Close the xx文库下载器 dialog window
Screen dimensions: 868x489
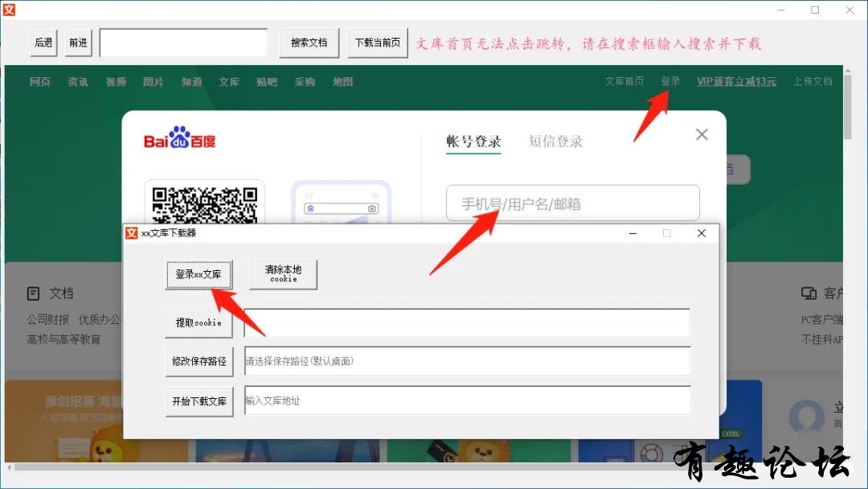point(702,233)
